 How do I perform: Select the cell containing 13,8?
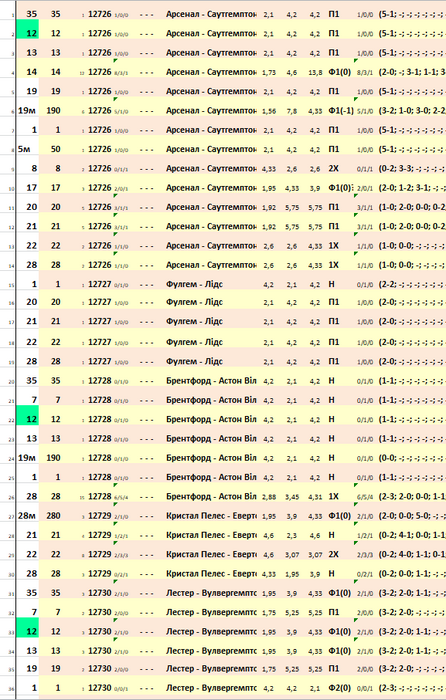pos(315,72)
